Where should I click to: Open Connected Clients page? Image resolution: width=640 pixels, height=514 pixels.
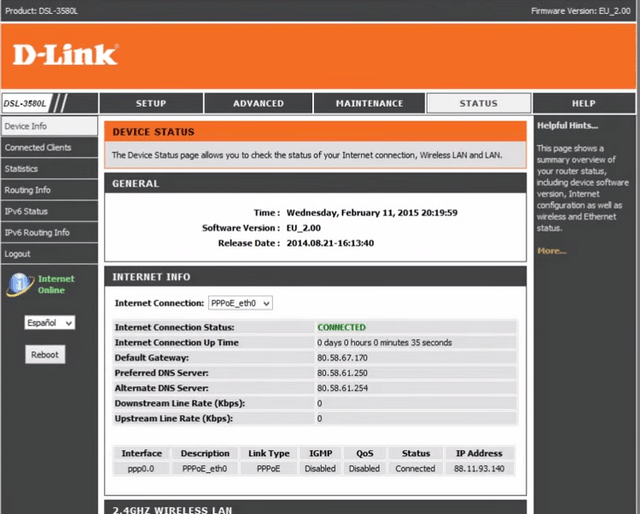[49, 147]
